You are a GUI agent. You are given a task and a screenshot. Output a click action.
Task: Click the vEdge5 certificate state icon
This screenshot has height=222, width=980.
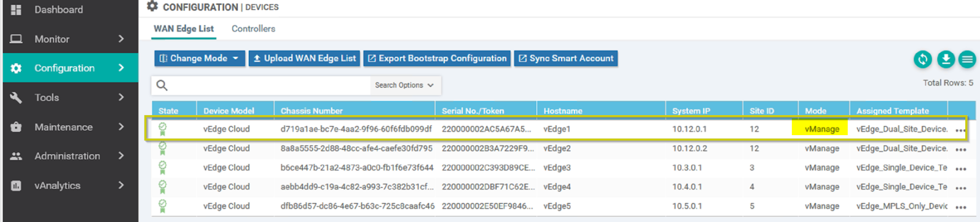[x=162, y=206]
